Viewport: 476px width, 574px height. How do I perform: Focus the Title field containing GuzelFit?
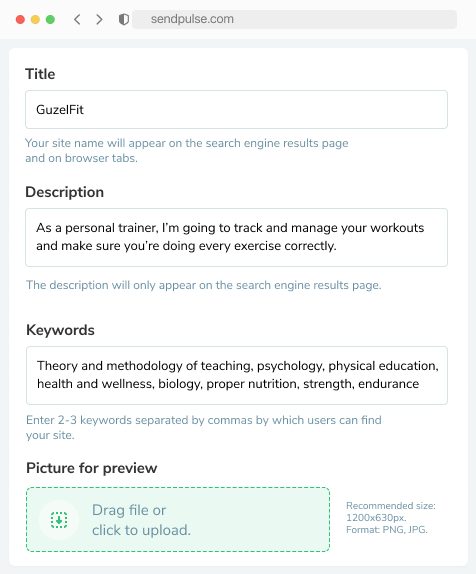click(236, 109)
